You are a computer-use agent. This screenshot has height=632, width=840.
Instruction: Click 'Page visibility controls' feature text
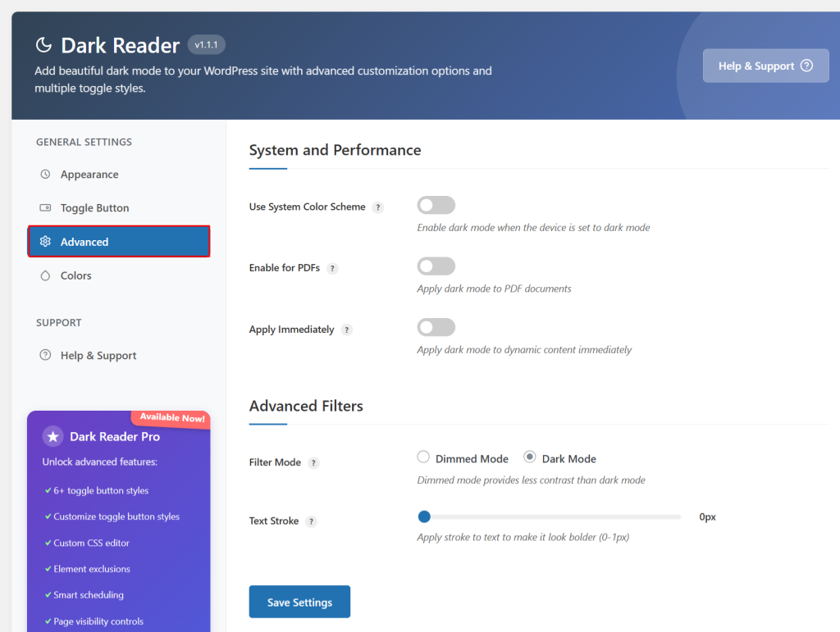click(98, 621)
